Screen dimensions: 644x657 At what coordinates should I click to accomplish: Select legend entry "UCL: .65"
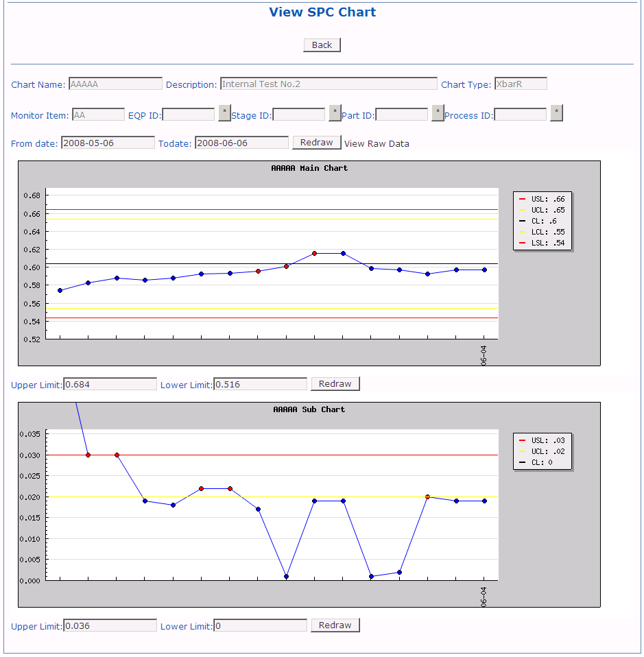pos(542,210)
